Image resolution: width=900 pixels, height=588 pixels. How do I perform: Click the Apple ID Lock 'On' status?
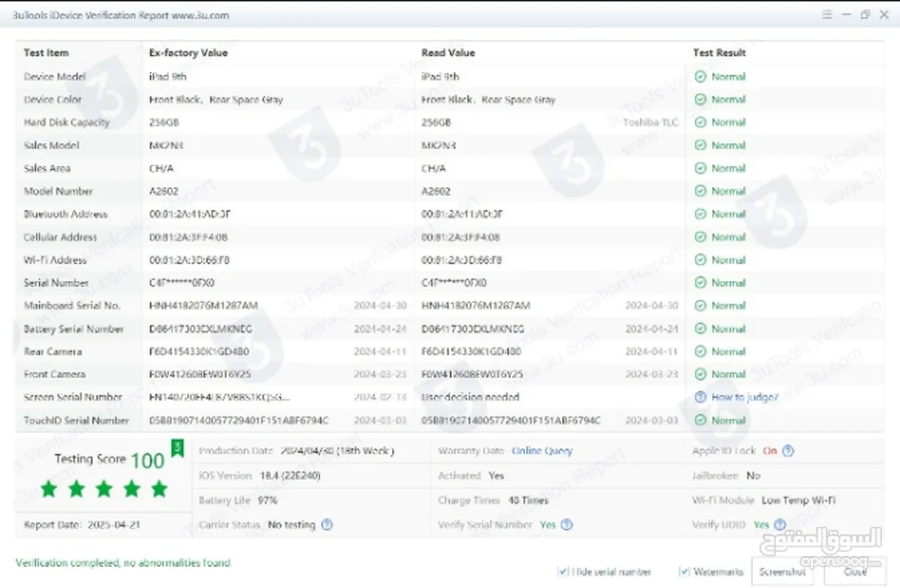(x=769, y=452)
